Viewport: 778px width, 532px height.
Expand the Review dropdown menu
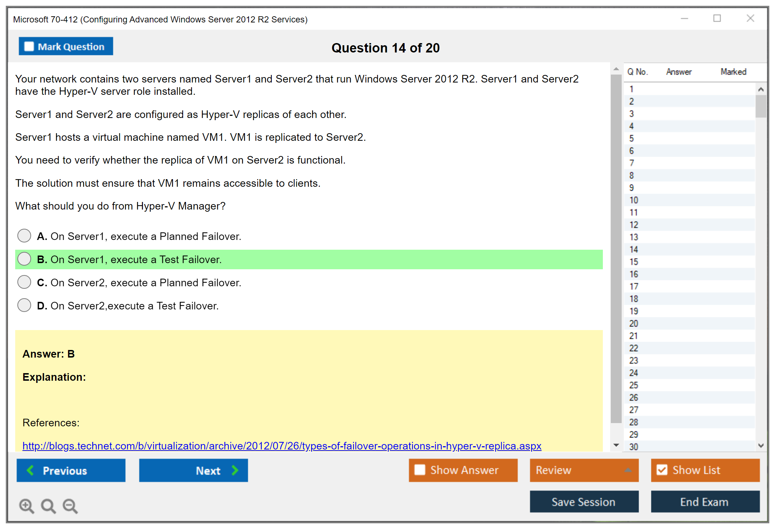click(628, 470)
